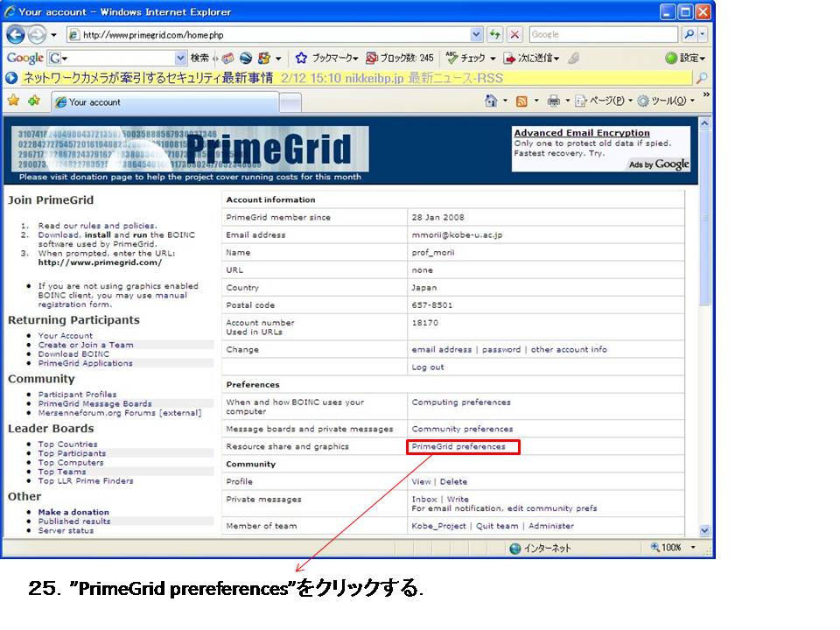The image size is (840, 630).
Task: Click the 'Quit team' link
Action: click(497, 526)
